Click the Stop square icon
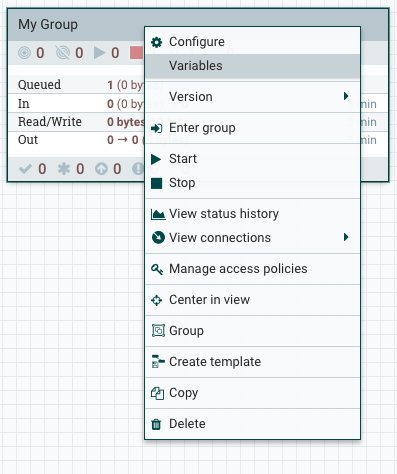This screenshot has height=474, width=397. pos(156,183)
